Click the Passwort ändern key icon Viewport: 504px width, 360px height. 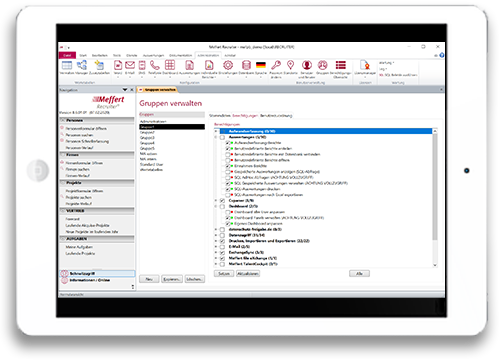[276, 65]
